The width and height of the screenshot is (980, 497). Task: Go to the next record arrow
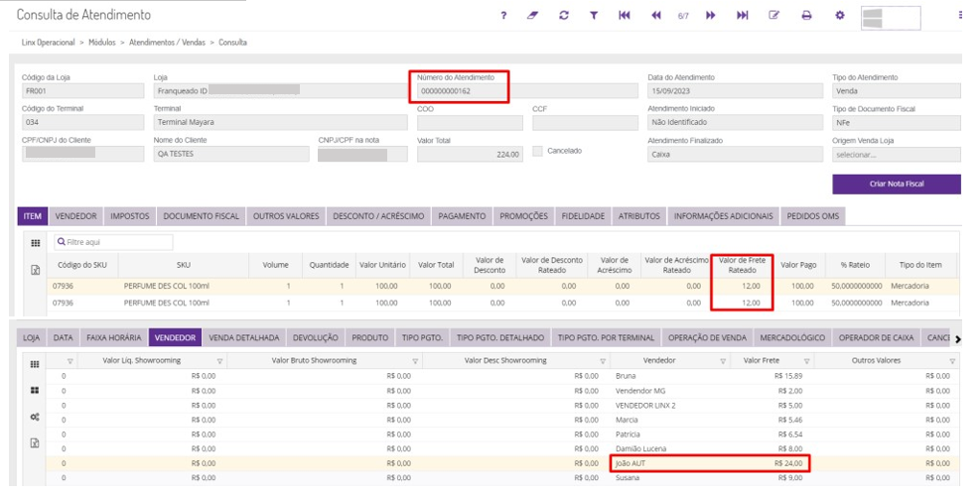pyautogui.click(x=711, y=16)
